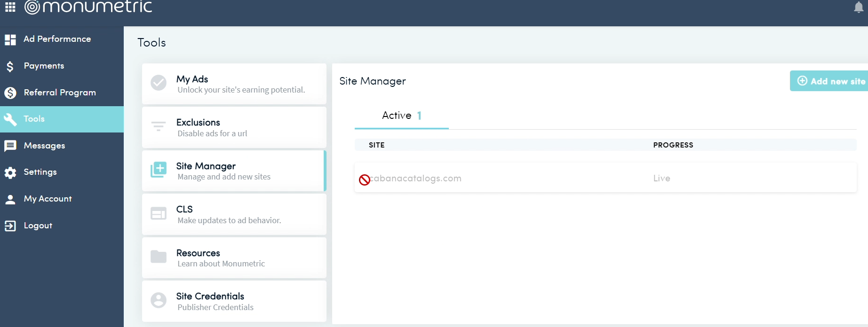Click Add new site button
This screenshot has height=327, width=868.
[829, 81]
